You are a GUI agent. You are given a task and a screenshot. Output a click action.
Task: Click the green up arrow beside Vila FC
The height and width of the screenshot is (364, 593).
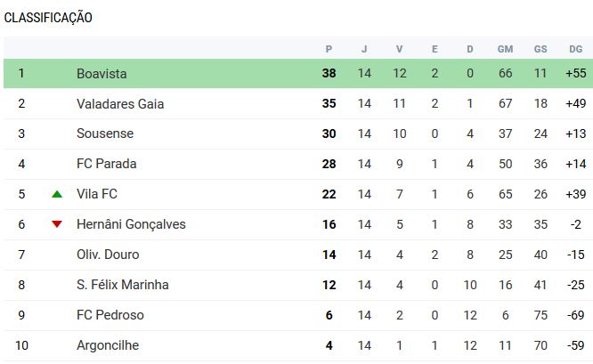click(57, 194)
